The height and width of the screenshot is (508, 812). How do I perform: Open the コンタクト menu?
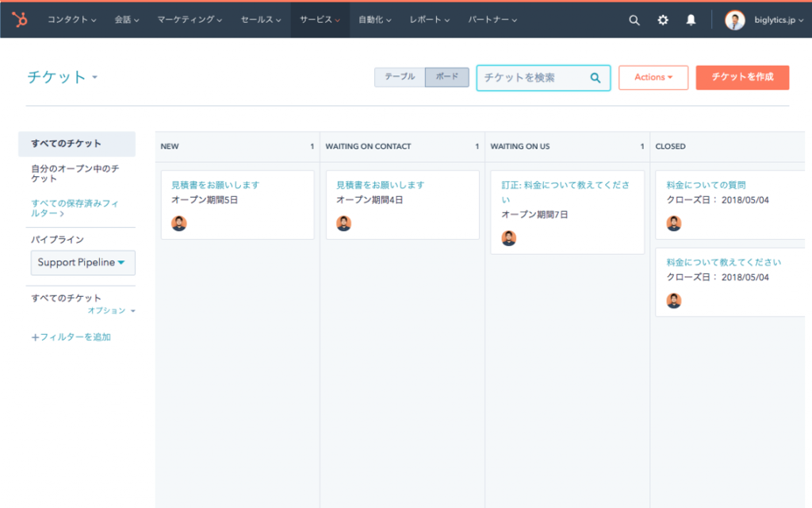tap(71, 20)
